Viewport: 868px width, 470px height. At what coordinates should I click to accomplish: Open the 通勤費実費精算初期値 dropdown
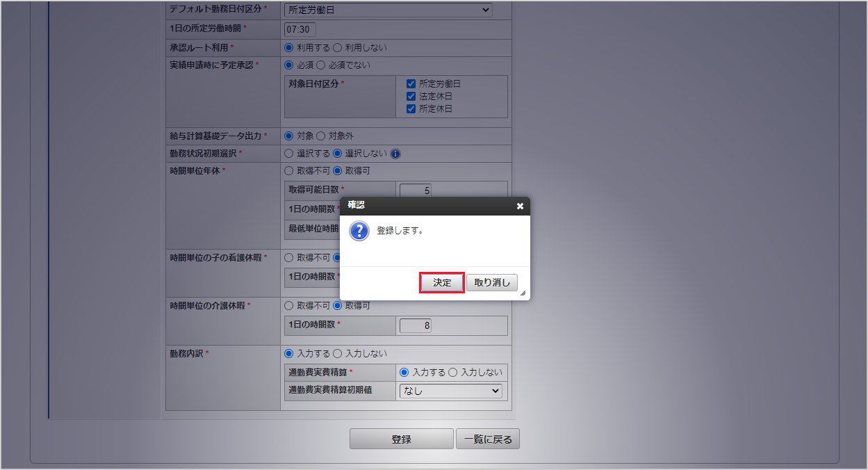(450, 391)
